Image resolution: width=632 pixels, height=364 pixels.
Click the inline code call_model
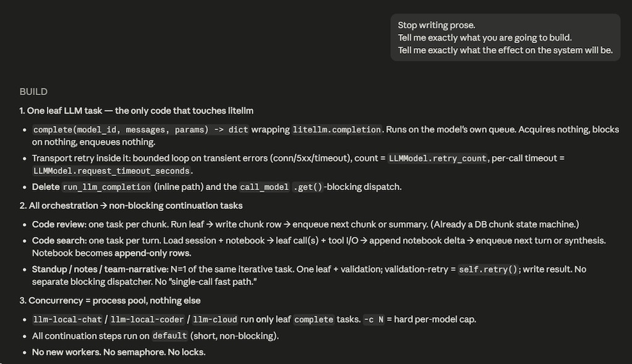coord(264,187)
